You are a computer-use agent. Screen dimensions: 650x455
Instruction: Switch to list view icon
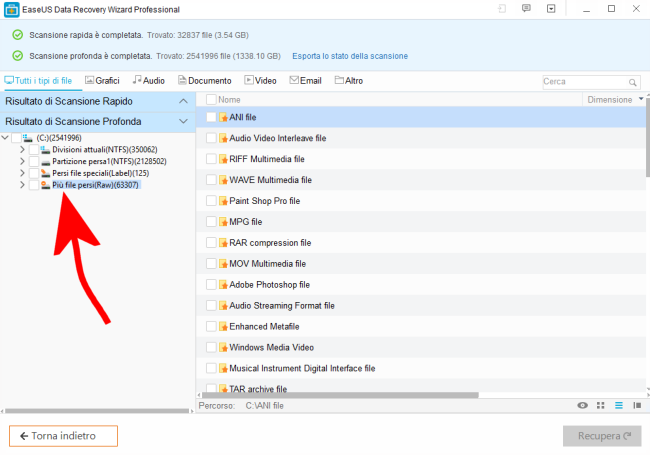click(618, 405)
